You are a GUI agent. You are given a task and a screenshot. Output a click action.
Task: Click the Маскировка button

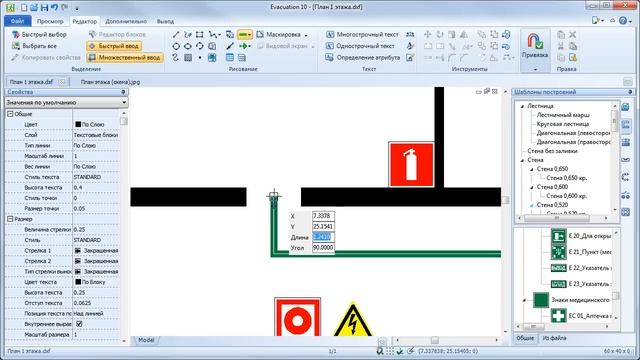click(279, 35)
